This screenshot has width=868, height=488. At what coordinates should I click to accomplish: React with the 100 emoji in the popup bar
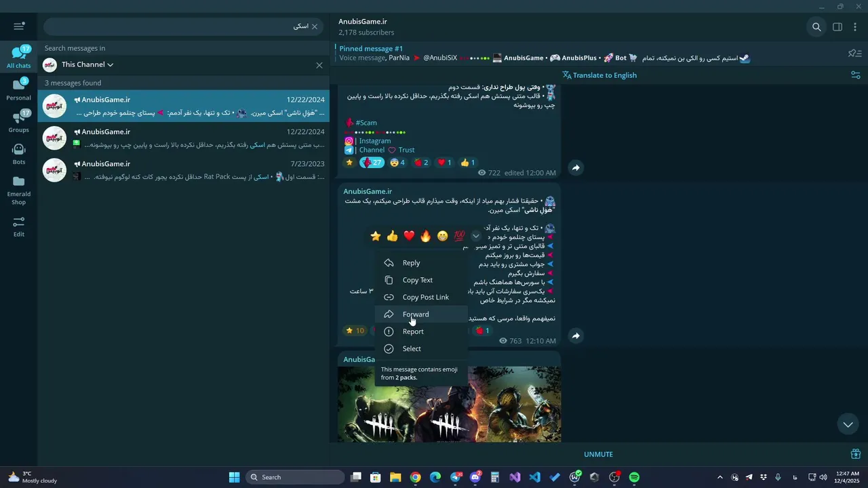pos(459,236)
